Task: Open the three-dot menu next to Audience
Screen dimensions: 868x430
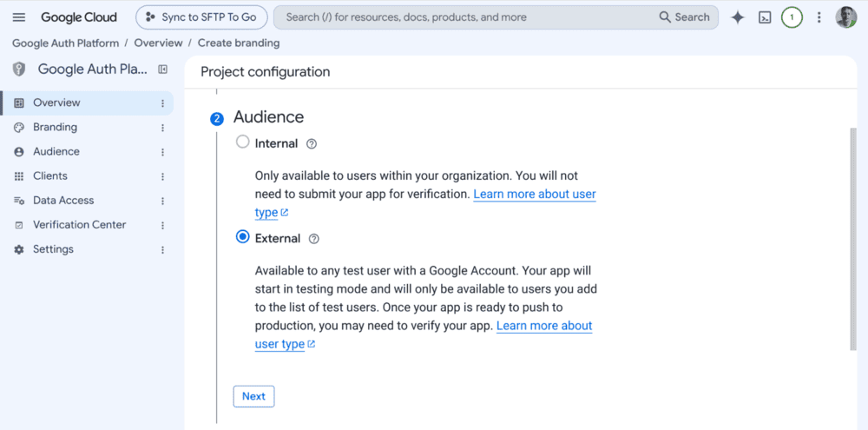Action: (163, 152)
